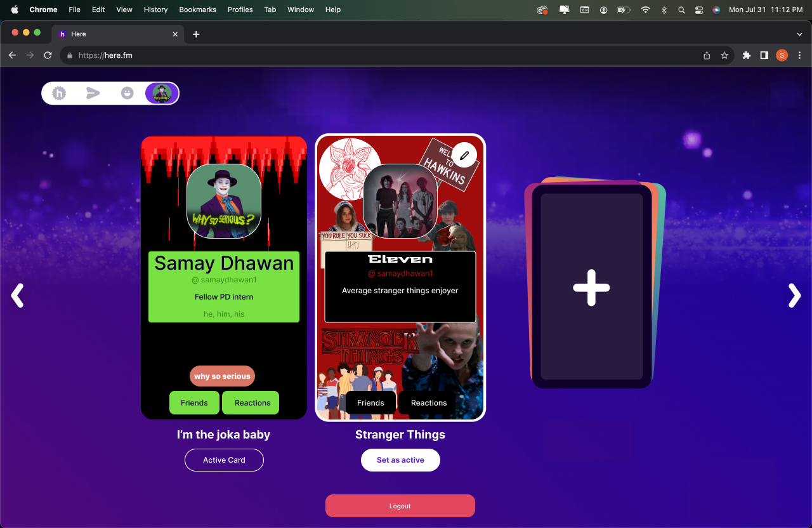812x528 pixels.
Task: Open Spotlight search in the menu bar
Action: pyautogui.click(x=681, y=10)
